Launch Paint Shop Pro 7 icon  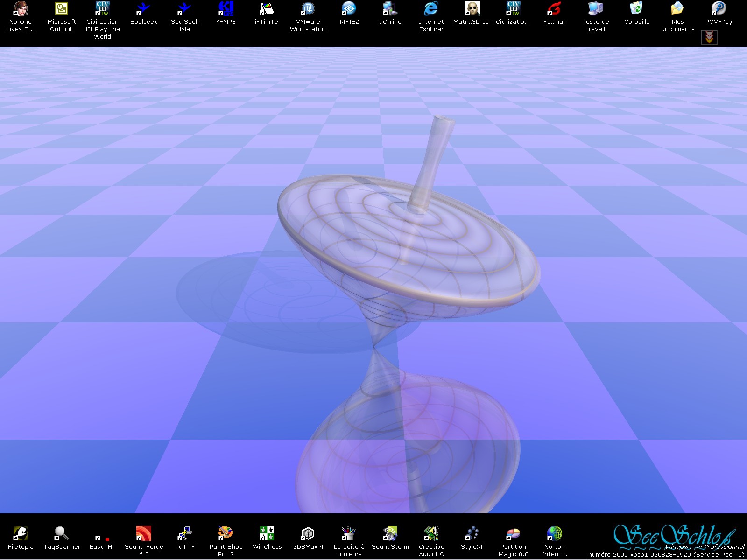[x=226, y=533]
